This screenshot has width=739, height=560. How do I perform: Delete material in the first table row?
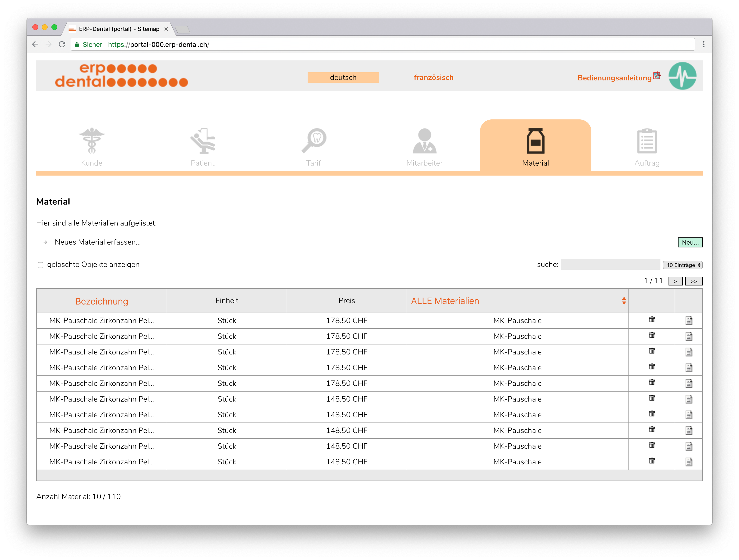(651, 319)
